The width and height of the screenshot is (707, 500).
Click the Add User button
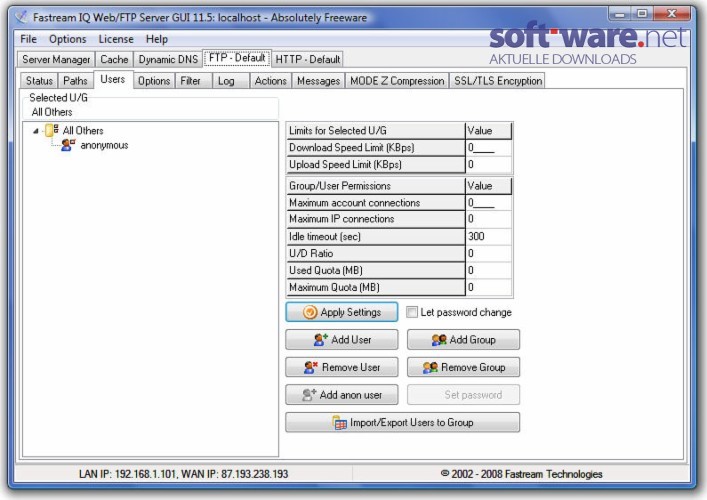pyautogui.click(x=342, y=339)
